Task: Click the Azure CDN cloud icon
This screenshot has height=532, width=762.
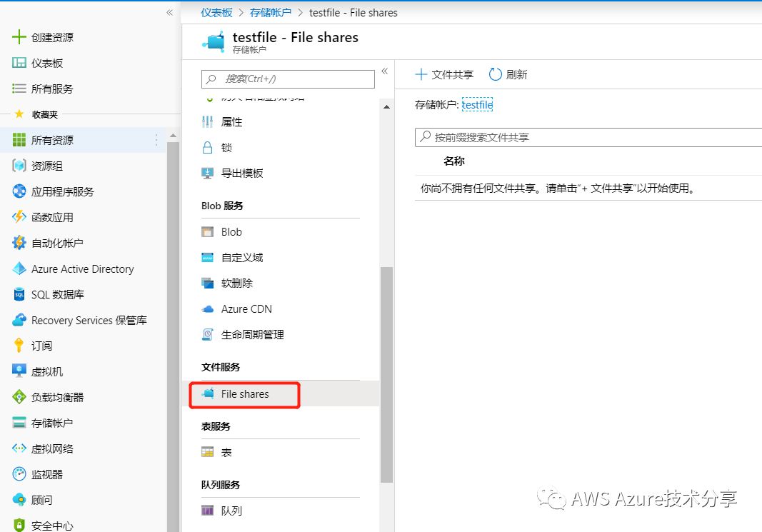Action: point(208,309)
